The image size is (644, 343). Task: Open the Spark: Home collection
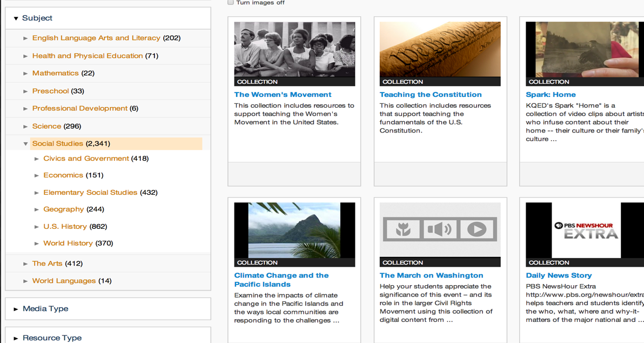point(551,94)
